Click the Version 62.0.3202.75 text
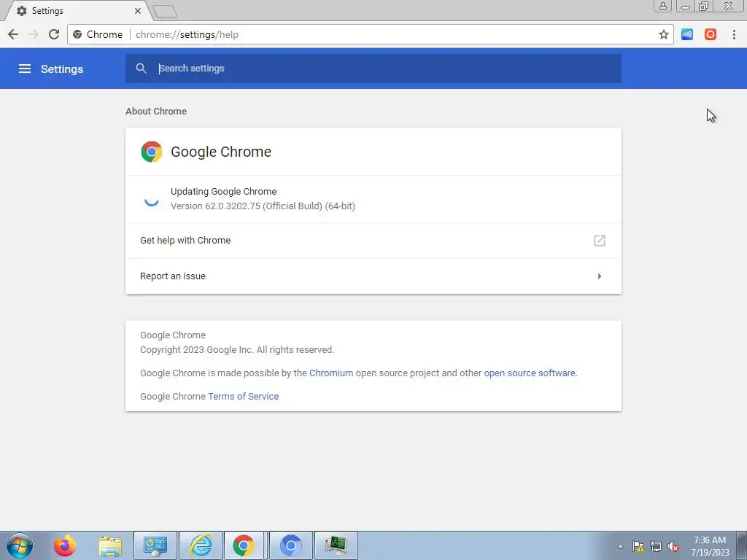Image resolution: width=747 pixels, height=560 pixels. [263, 206]
